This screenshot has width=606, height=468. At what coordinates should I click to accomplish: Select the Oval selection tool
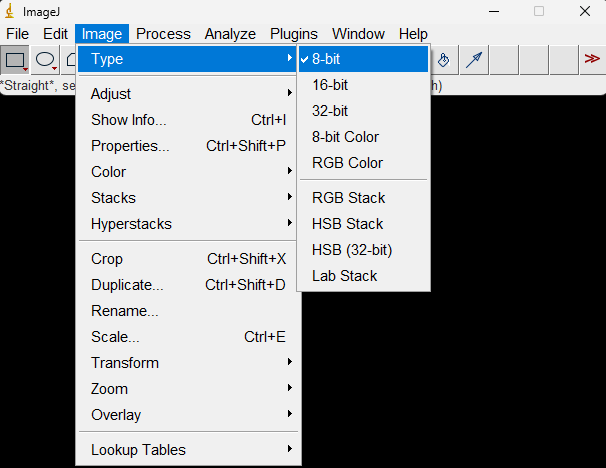coord(45,60)
